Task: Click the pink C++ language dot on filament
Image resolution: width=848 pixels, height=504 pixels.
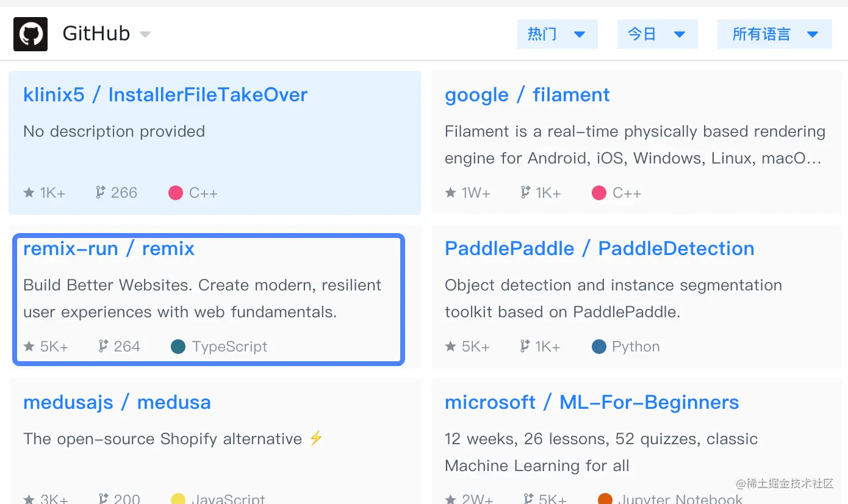Action: (599, 193)
